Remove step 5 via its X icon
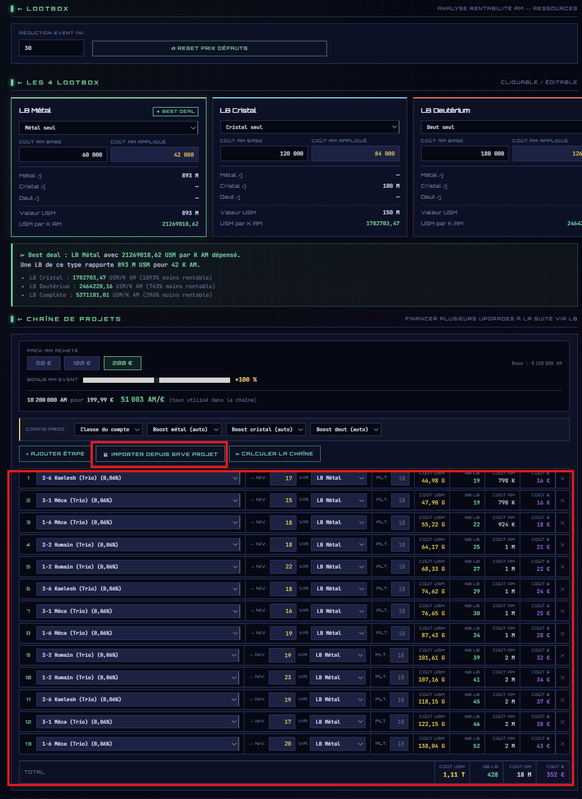 point(562,567)
